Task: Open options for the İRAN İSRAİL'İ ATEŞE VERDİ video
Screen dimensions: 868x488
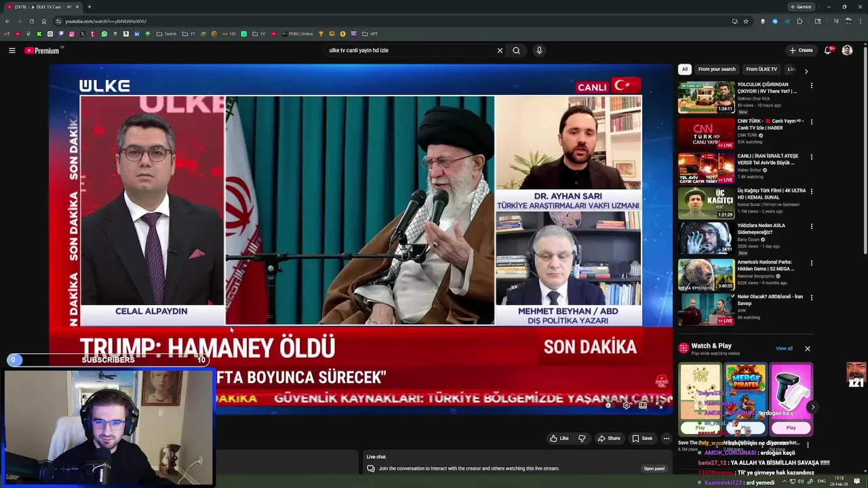Action: (811, 157)
